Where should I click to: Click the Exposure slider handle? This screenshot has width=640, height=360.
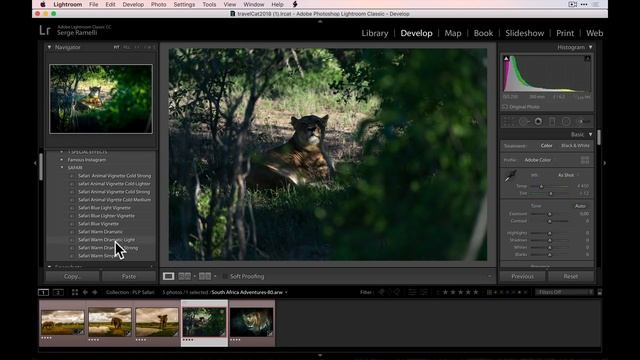click(549, 214)
